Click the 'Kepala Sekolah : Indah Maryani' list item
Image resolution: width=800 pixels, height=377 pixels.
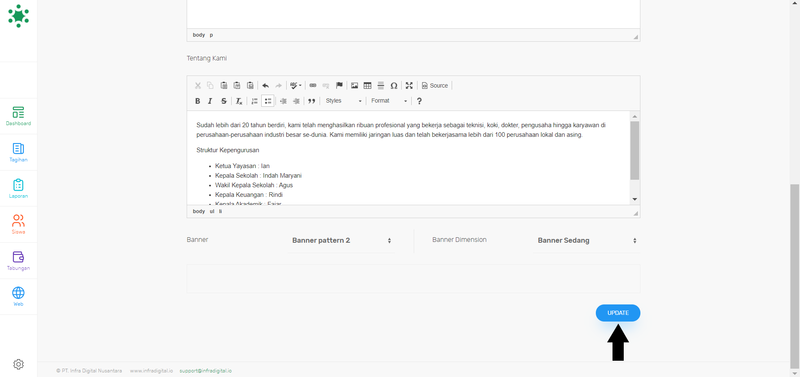pyautogui.click(x=259, y=175)
